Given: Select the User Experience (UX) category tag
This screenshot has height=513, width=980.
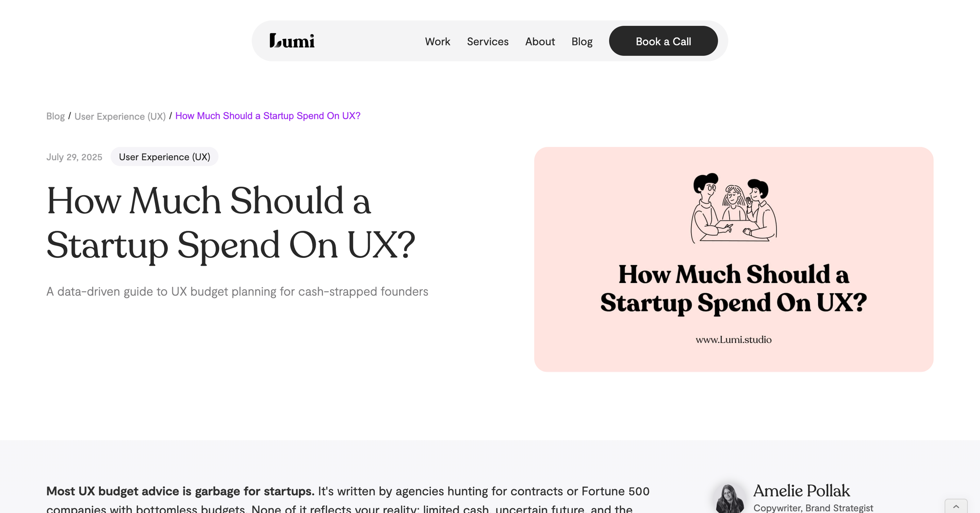Looking at the screenshot, I should coord(164,157).
